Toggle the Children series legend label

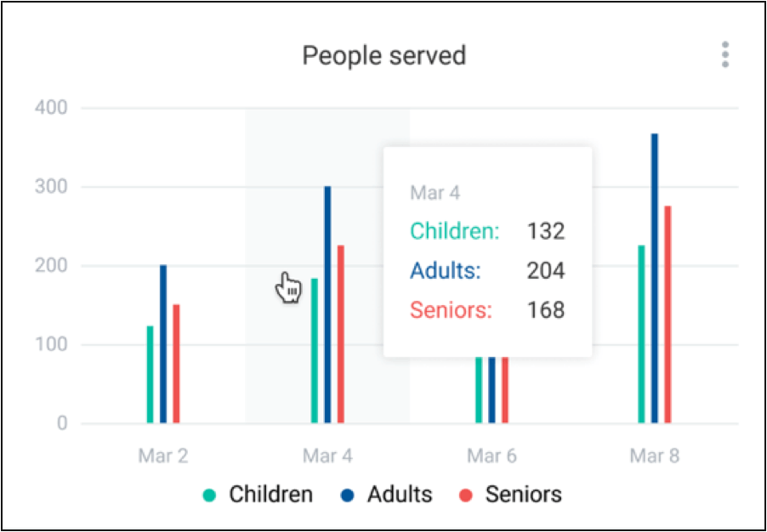point(270,495)
